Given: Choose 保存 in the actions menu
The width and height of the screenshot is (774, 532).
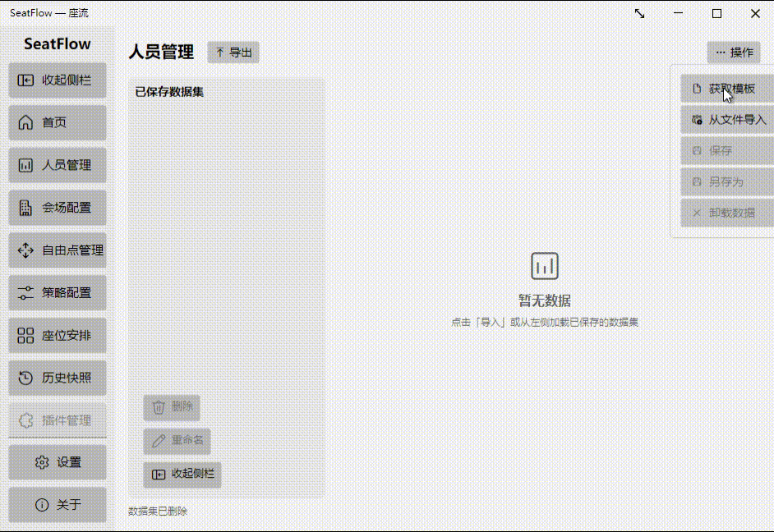Looking at the screenshot, I should [x=727, y=151].
